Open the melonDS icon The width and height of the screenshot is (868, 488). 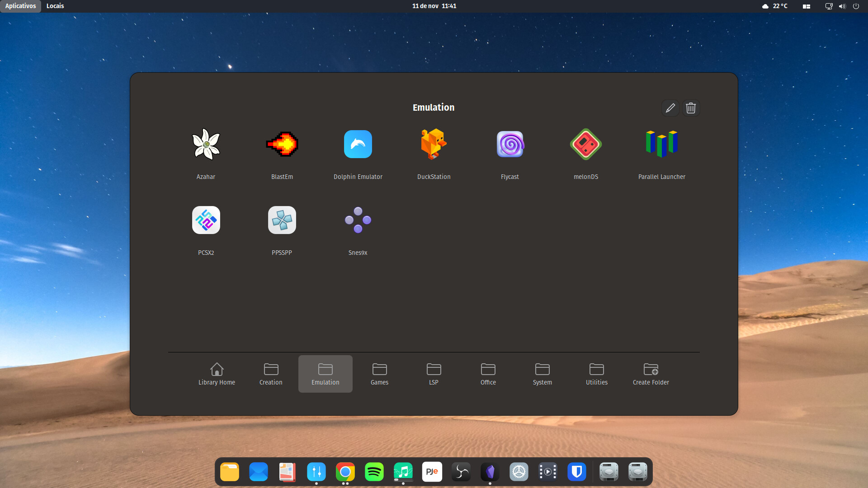point(586,145)
